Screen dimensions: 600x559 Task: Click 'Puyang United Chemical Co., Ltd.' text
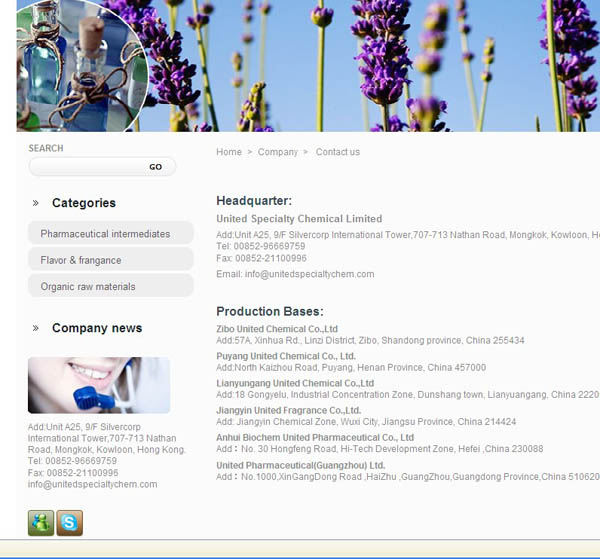coord(286,356)
